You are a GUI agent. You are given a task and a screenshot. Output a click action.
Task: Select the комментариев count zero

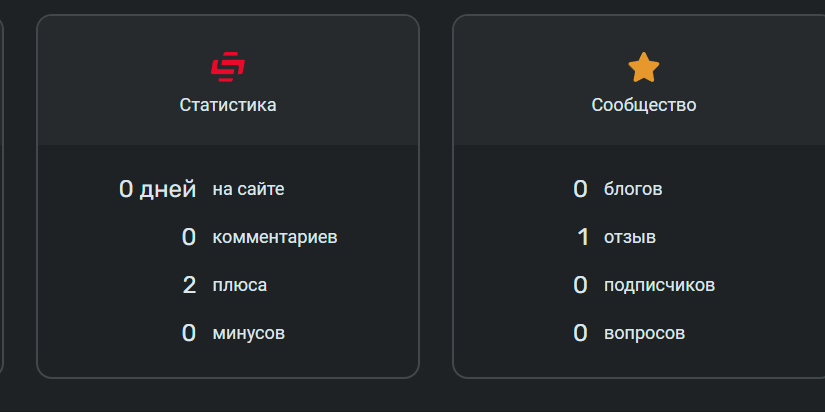coord(189,237)
